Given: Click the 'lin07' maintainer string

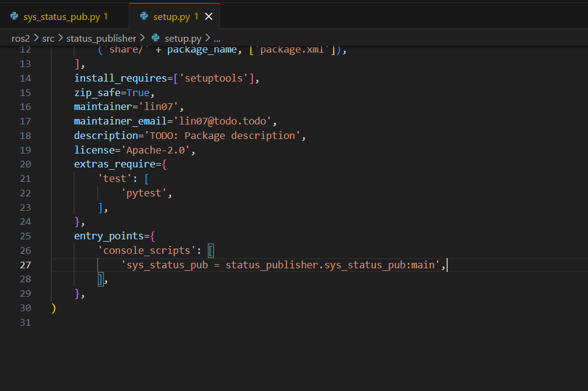Looking at the screenshot, I should tap(158, 107).
